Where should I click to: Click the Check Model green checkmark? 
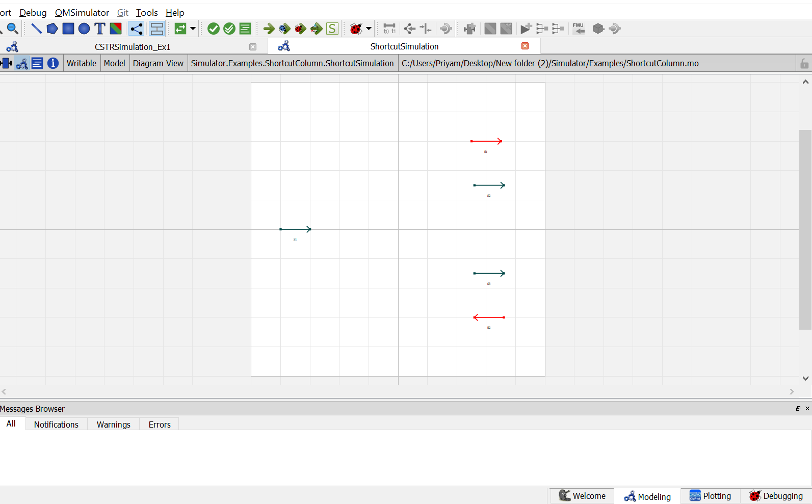tap(214, 29)
